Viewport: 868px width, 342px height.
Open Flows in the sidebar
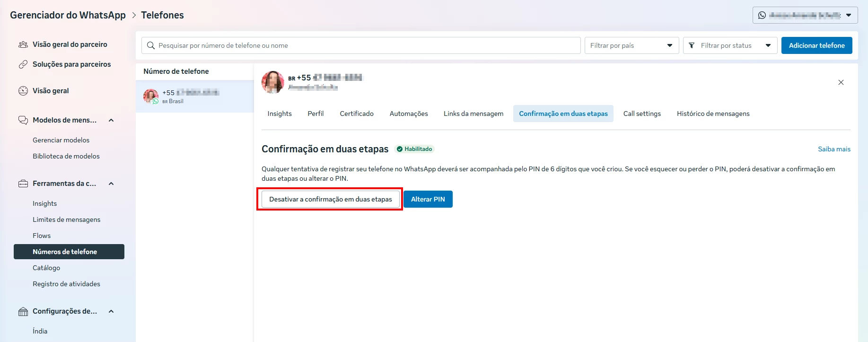42,236
